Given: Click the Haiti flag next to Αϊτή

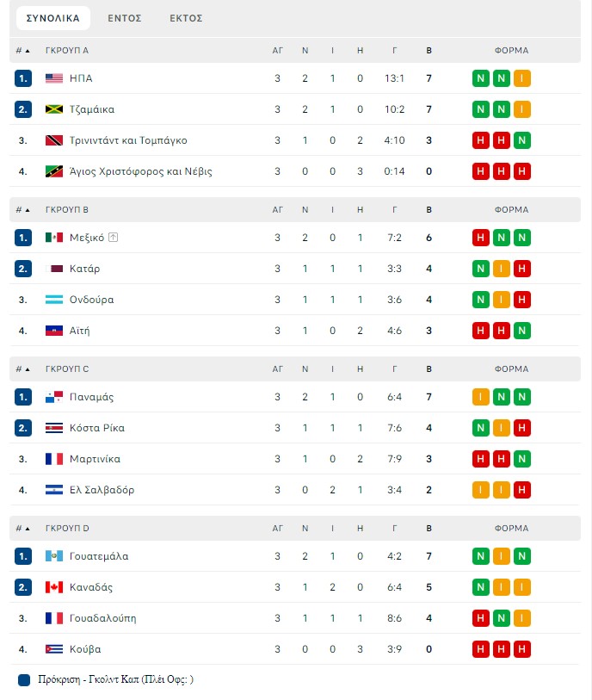Looking at the screenshot, I should [54, 331].
